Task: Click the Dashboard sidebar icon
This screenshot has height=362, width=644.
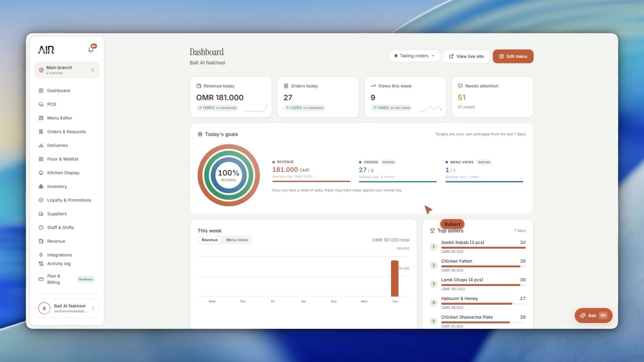Action: (41, 90)
